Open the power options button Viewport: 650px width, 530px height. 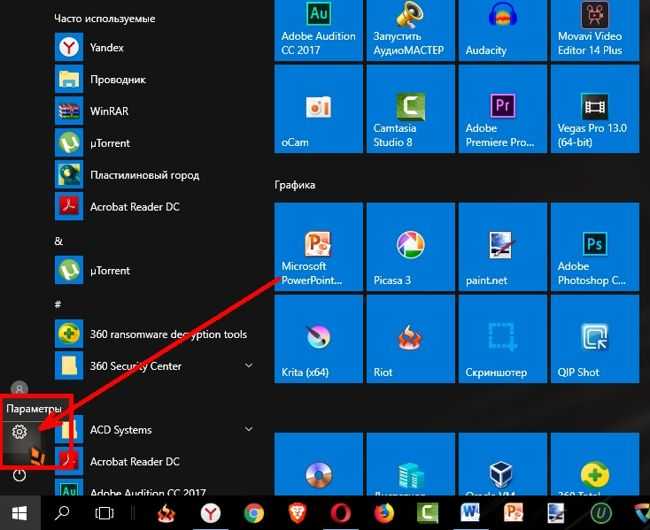(x=19, y=475)
